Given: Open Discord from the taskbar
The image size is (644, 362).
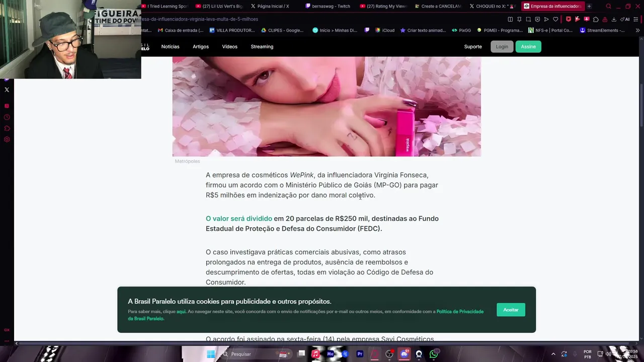Looking at the screenshot, I should (x=404, y=354).
